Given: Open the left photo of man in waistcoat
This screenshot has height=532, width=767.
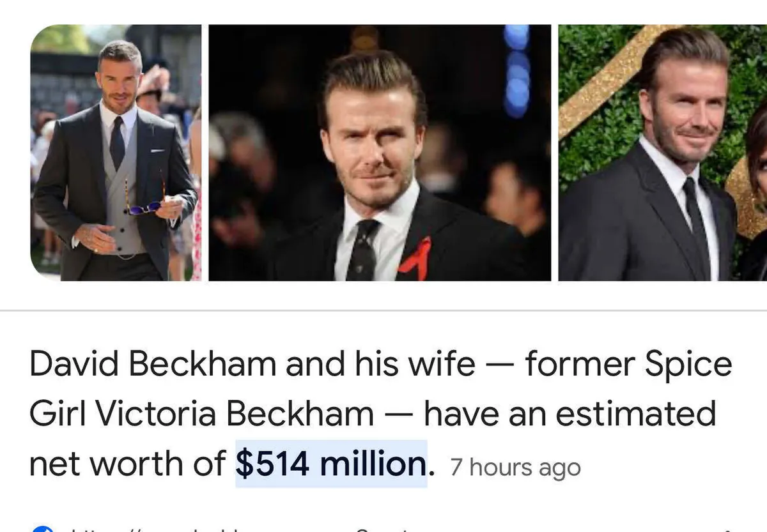Looking at the screenshot, I should pyautogui.click(x=115, y=152).
